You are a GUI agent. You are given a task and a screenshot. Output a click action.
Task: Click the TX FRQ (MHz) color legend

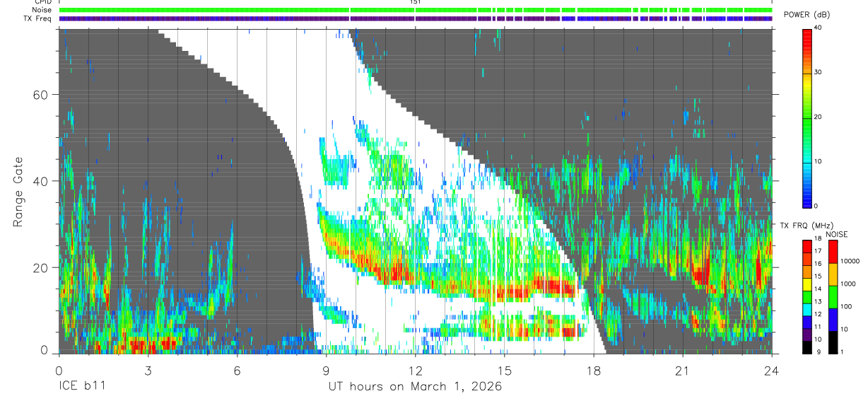coord(807,297)
